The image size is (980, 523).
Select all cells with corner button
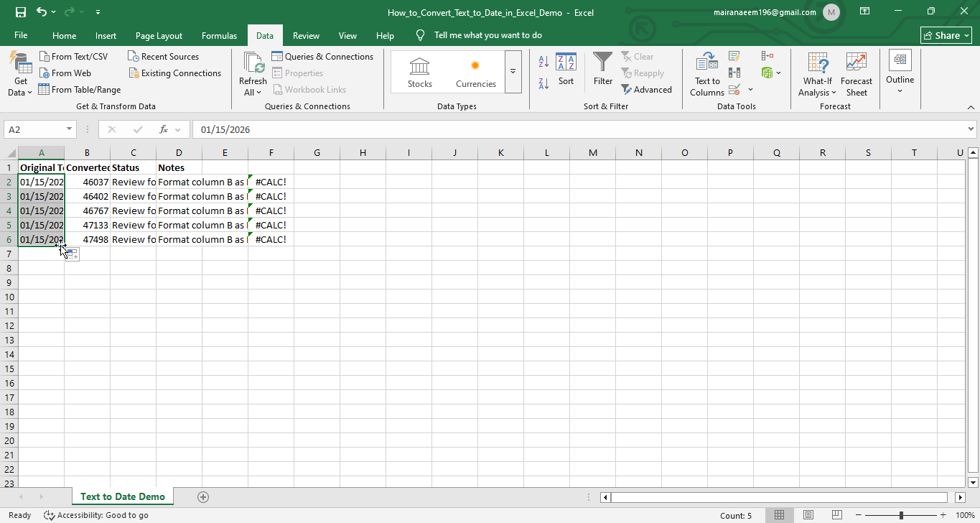pos(9,152)
